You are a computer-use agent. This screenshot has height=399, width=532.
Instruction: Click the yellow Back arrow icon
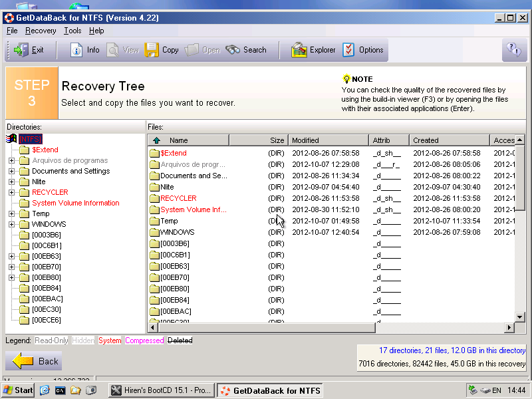23,360
